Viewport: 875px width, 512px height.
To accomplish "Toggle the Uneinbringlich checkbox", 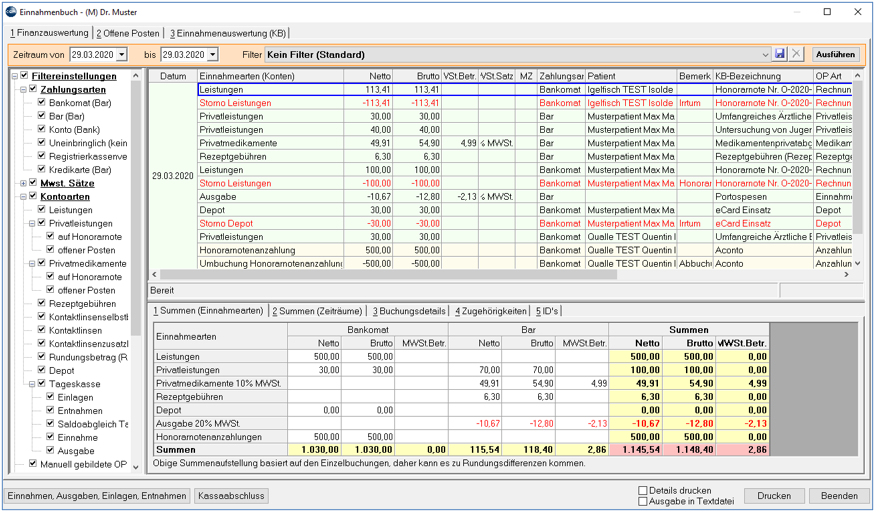I will [x=42, y=143].
